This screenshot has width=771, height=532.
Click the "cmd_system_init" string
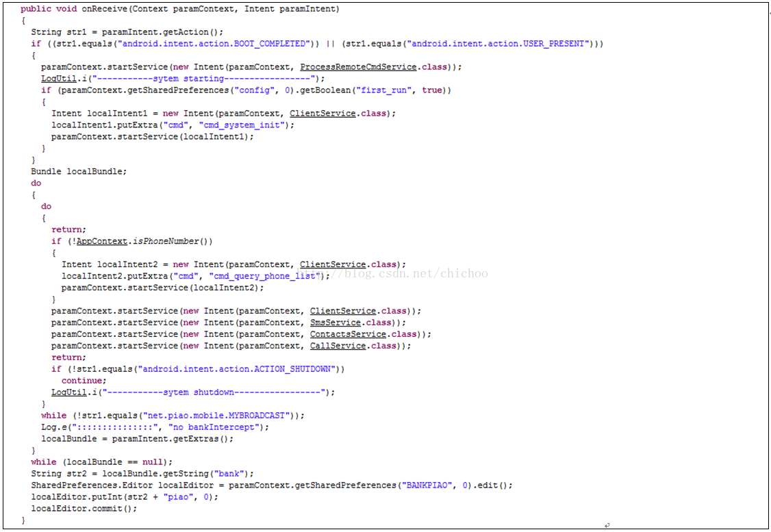(242, 125)
